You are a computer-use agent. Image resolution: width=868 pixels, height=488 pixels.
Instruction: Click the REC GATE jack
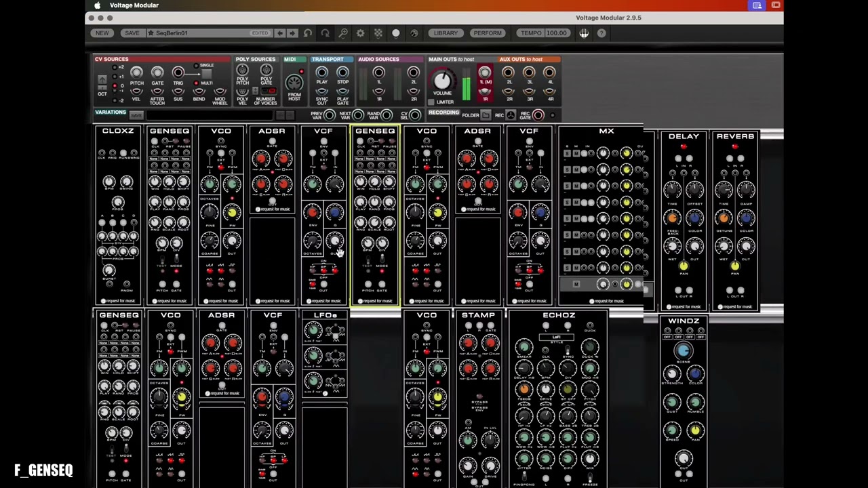click(538, 115)
